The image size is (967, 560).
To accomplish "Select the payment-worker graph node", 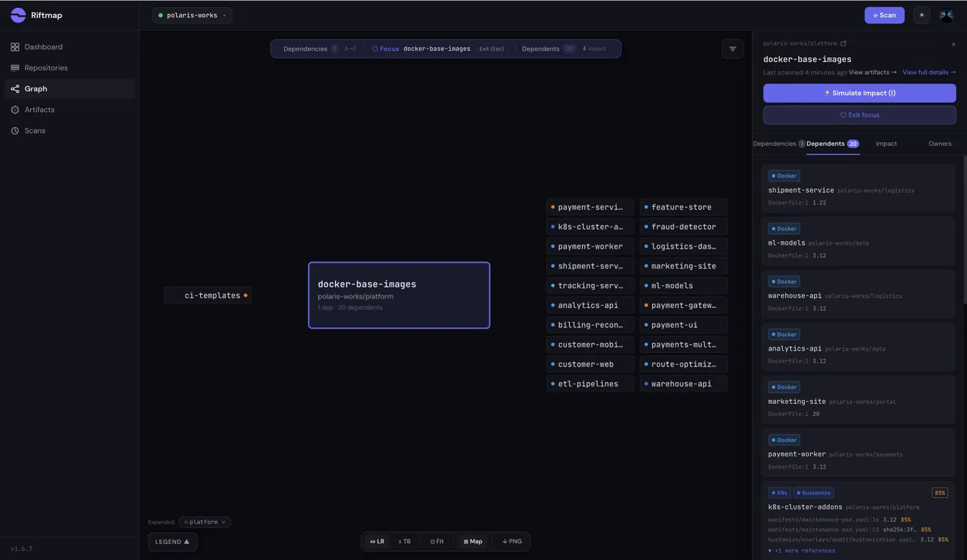I will [590, 247].
